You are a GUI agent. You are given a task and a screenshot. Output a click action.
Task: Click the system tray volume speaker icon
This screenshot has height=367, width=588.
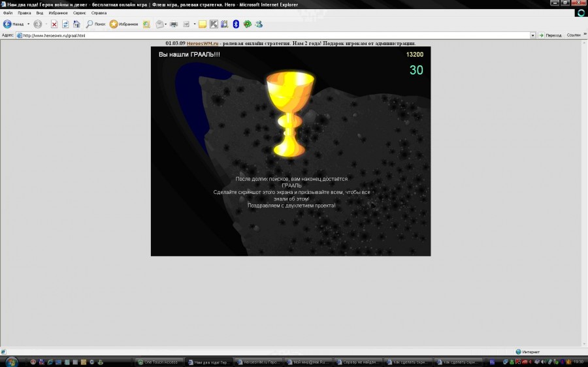[x=543, y=362]
